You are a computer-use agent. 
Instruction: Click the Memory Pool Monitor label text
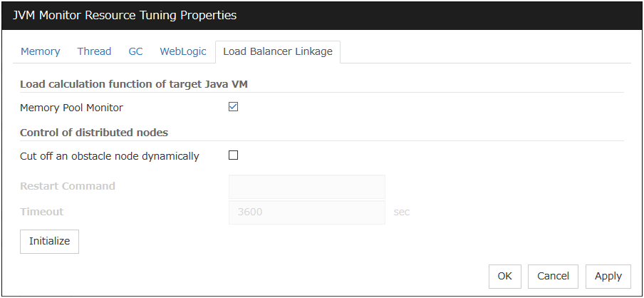click(71, 108)
